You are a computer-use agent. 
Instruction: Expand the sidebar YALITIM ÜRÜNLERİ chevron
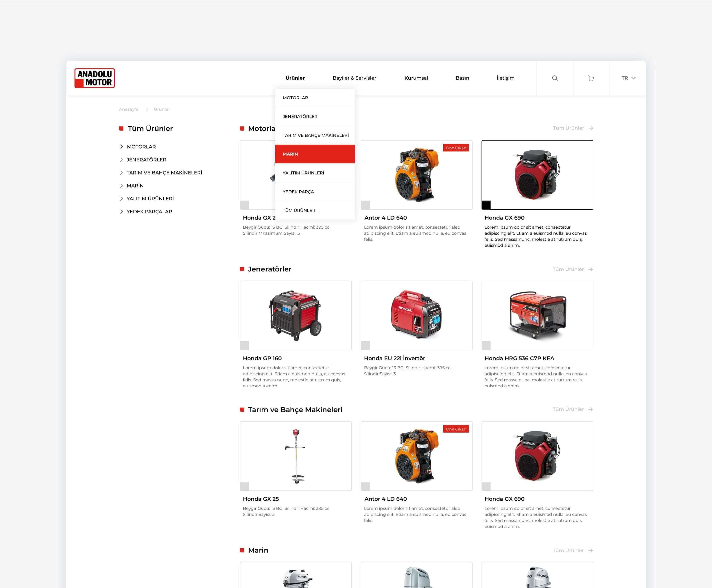[121, 198]
